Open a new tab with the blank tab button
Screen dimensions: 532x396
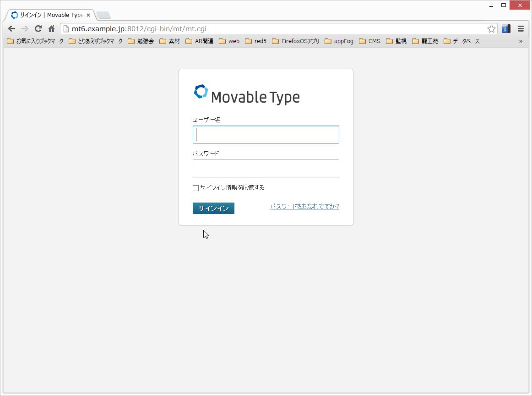click(x=103, y=15)
